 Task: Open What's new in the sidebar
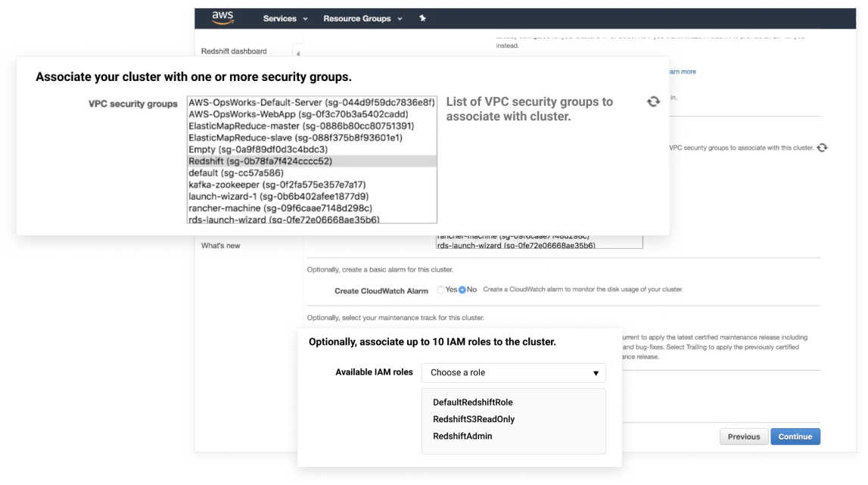click(x=220, y=246)
